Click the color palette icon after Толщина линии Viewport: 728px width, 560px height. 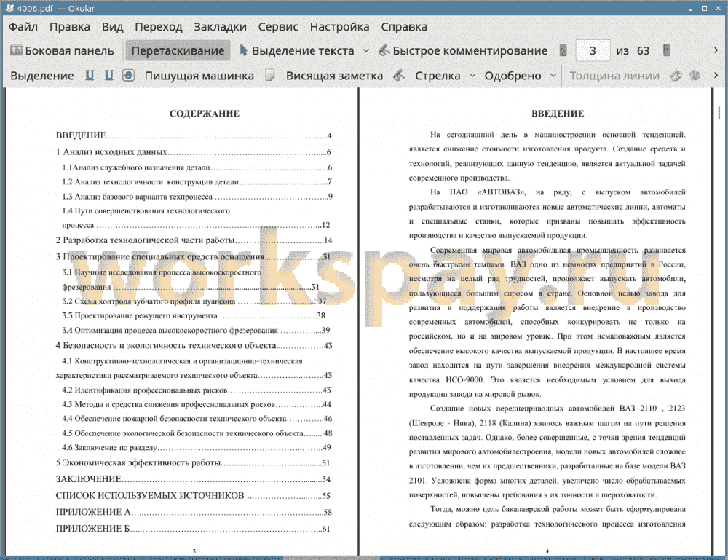pos(676,75)
